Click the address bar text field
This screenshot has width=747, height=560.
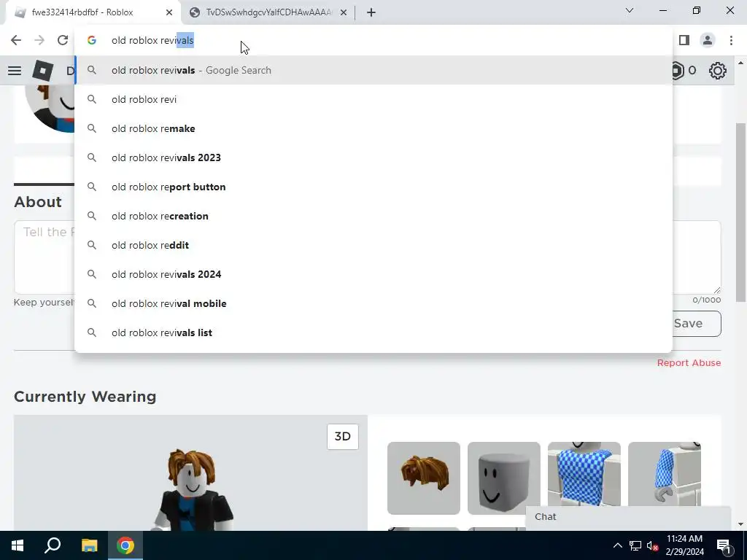[x=373, y=41]
